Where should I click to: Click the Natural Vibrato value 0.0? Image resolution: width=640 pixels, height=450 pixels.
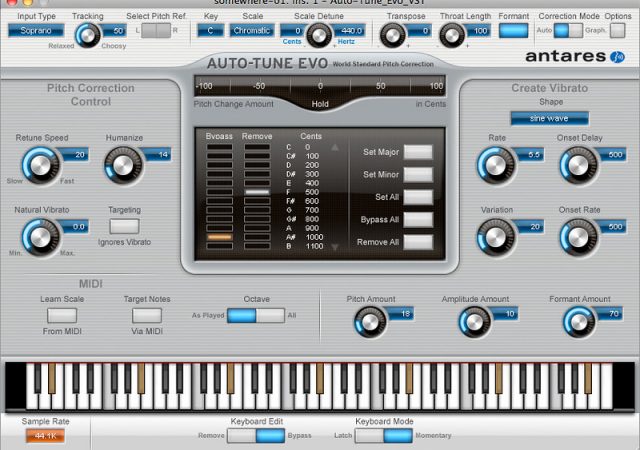[78, 227]
